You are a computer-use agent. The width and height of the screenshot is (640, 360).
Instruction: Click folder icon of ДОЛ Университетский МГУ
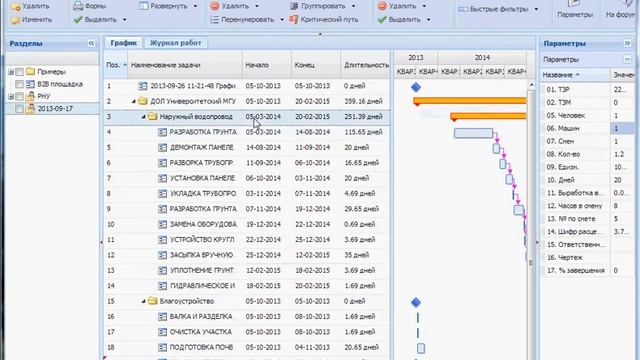(143, 101)
